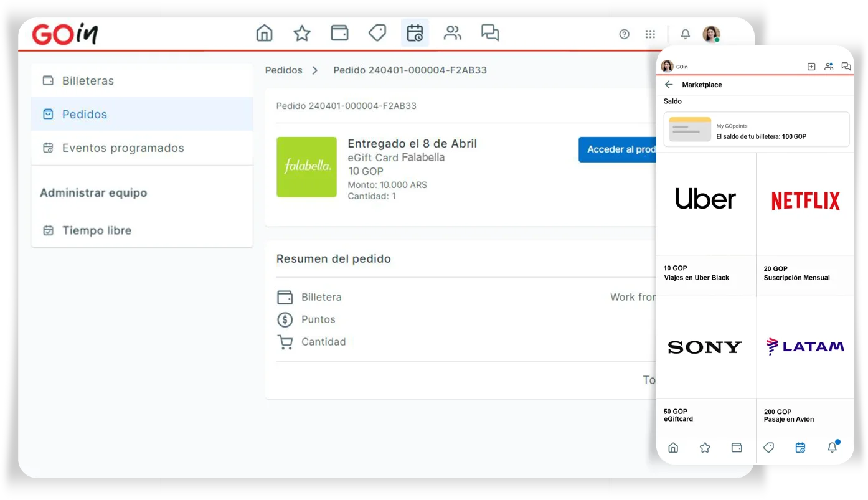The height and width of the screenshot is (500, 868).
Task: Click the Falabella gift card thumbnail
Action: (306, 167)
